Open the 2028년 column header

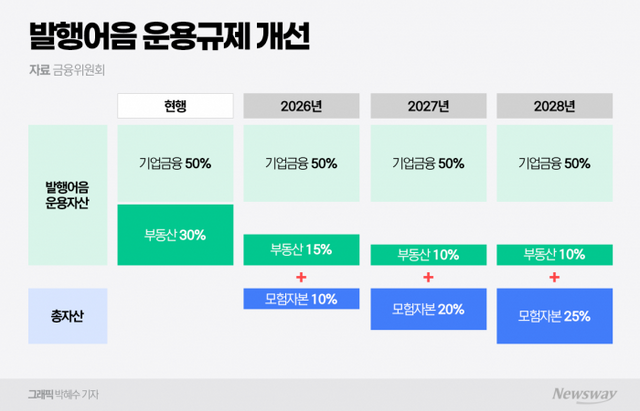coord(555,105)
